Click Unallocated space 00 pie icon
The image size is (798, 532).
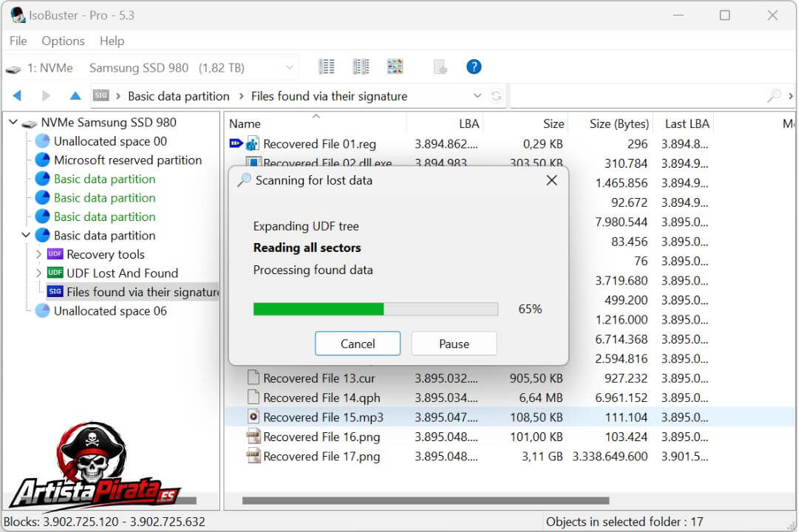tap(43, 141)
